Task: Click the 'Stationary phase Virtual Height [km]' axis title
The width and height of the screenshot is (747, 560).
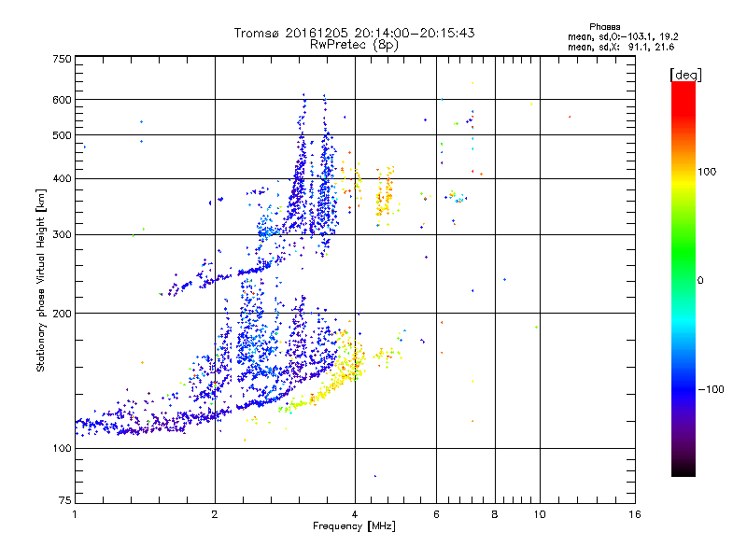Action: tap(41, 281)
